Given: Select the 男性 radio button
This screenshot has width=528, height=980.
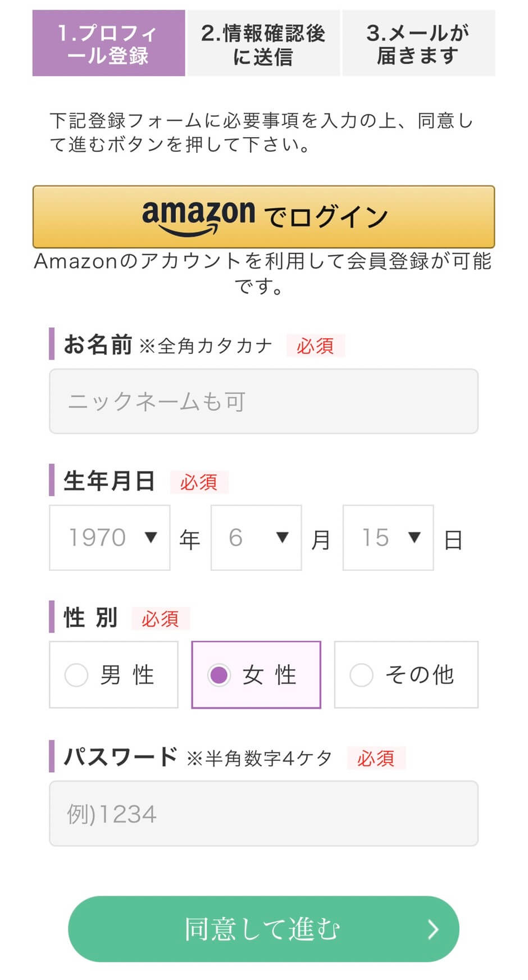Looking at the screenshot, I should click(77, 675).
